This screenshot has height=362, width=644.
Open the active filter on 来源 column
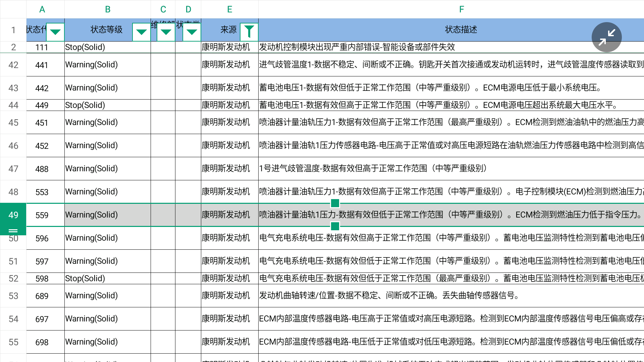coord(249,32)
